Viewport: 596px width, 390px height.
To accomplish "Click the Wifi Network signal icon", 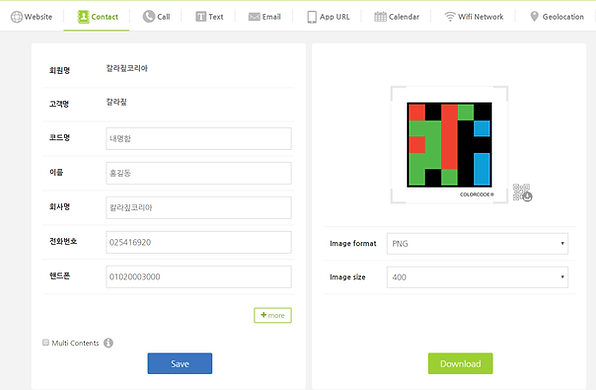I will (x=450, y=17).
